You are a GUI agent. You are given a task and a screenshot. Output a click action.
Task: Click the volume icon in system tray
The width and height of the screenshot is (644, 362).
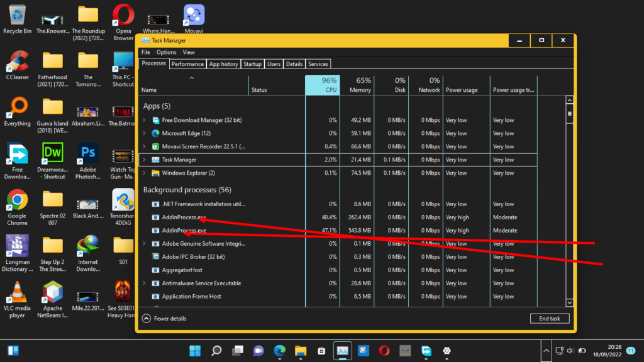570,351
